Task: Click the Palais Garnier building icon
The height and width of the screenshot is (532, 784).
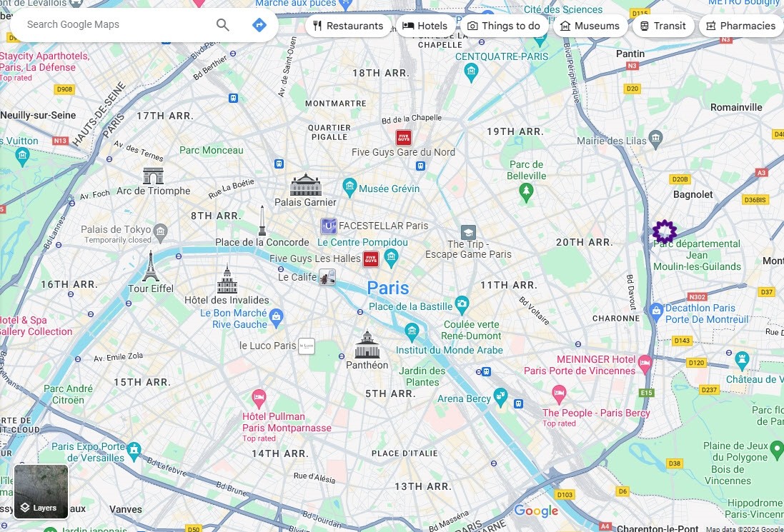Action: tap(305, 185)
